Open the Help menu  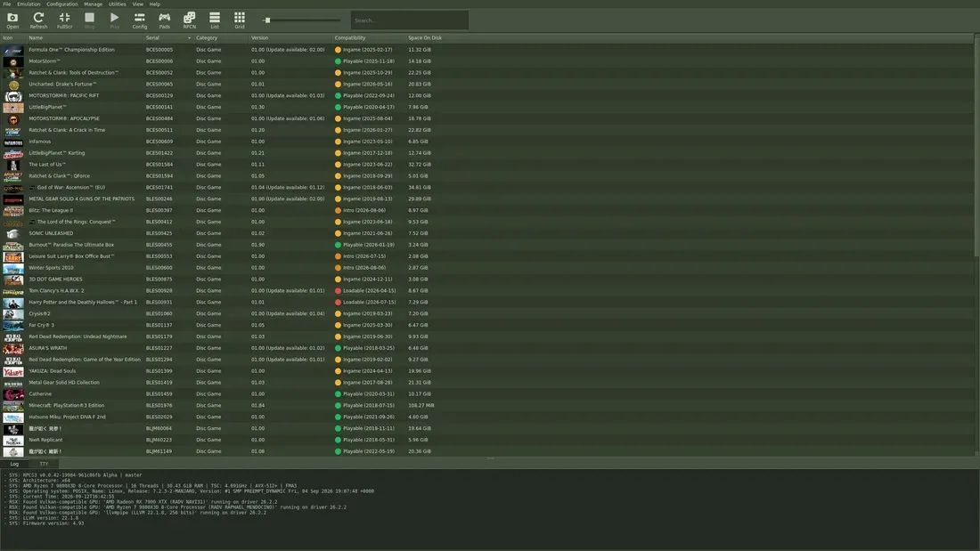[154, 4]
